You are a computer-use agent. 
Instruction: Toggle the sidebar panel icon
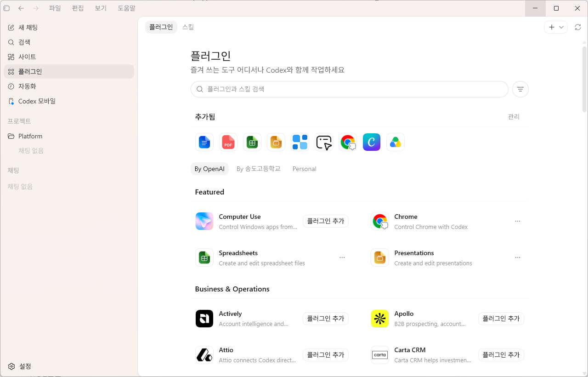coord(6,8)
